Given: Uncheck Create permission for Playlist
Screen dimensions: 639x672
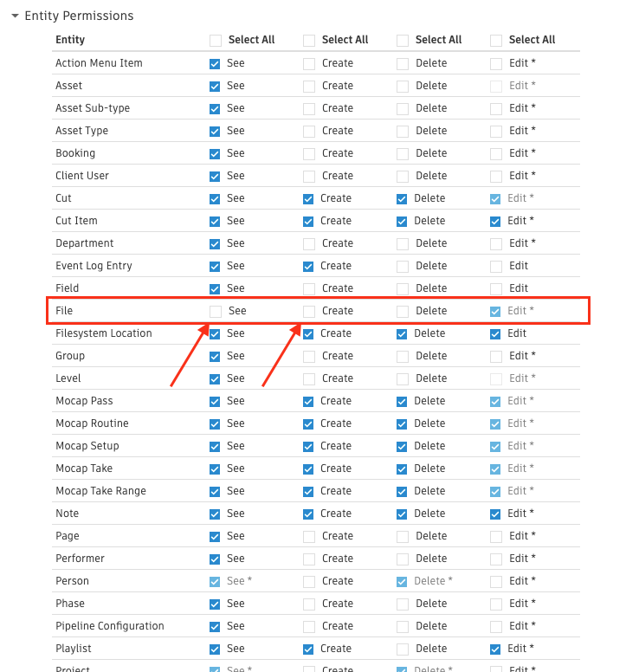Looking at the screenshot, I should [309, 649].
